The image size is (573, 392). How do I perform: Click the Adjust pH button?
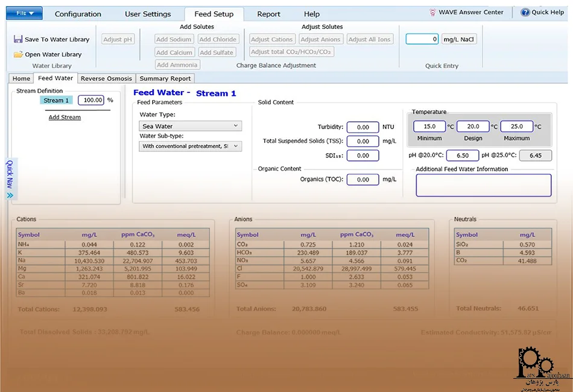tap(118, 39)
